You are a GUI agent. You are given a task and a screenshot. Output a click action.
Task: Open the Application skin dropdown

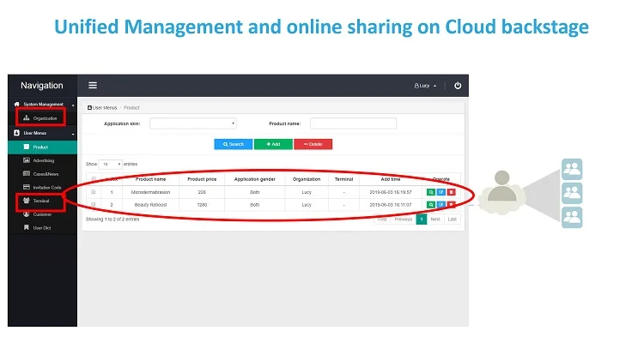tap(192, 123)
